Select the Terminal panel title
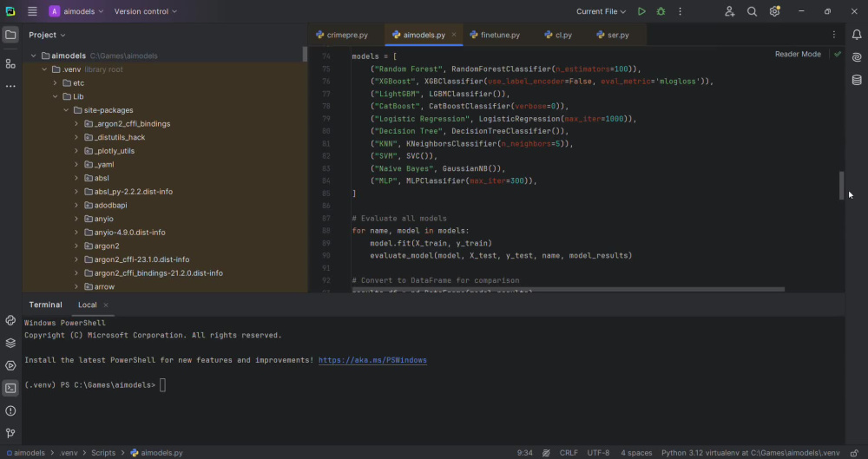 click(45, 305)
